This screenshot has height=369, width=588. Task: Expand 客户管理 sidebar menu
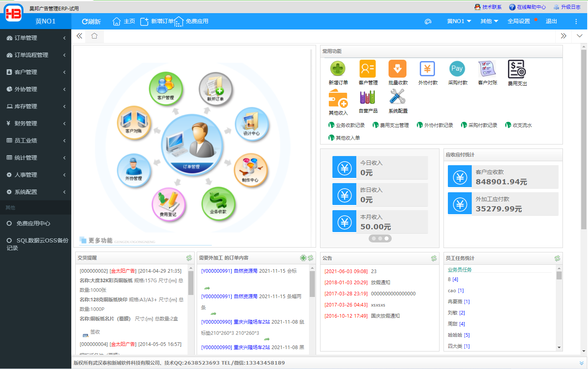point(36,72)
